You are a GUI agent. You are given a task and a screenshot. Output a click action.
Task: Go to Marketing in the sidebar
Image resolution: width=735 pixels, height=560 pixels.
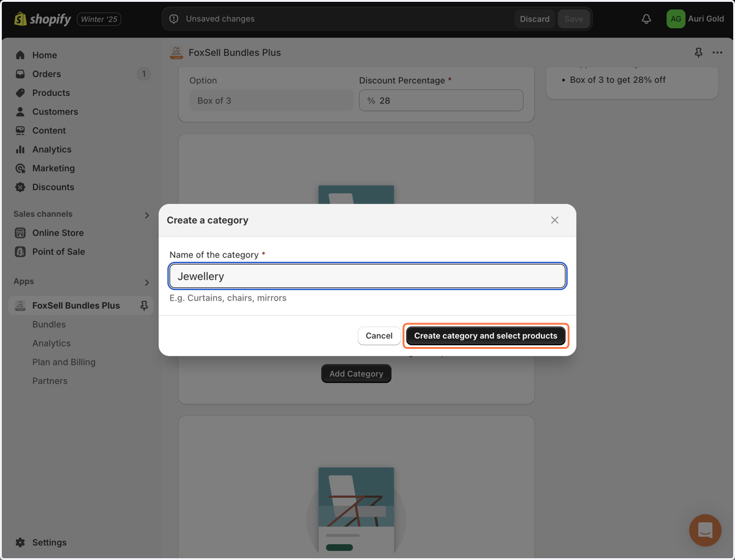click(53, 168)
